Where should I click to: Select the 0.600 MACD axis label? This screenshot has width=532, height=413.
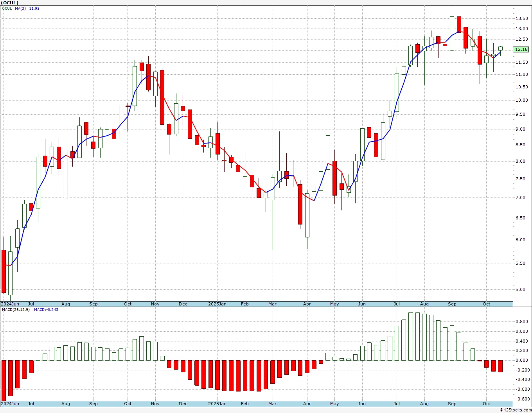point(523,331)
